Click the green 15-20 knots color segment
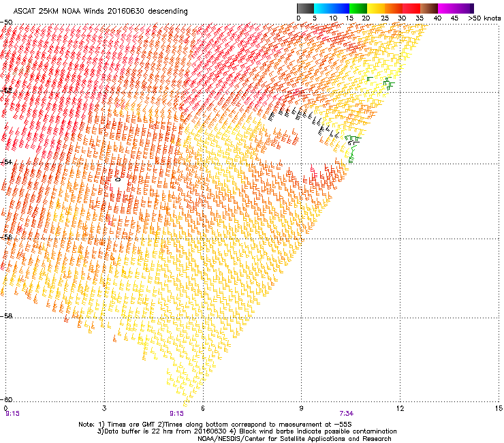The height and width of the screenshot is (443, 504). [x=358, y=8]
